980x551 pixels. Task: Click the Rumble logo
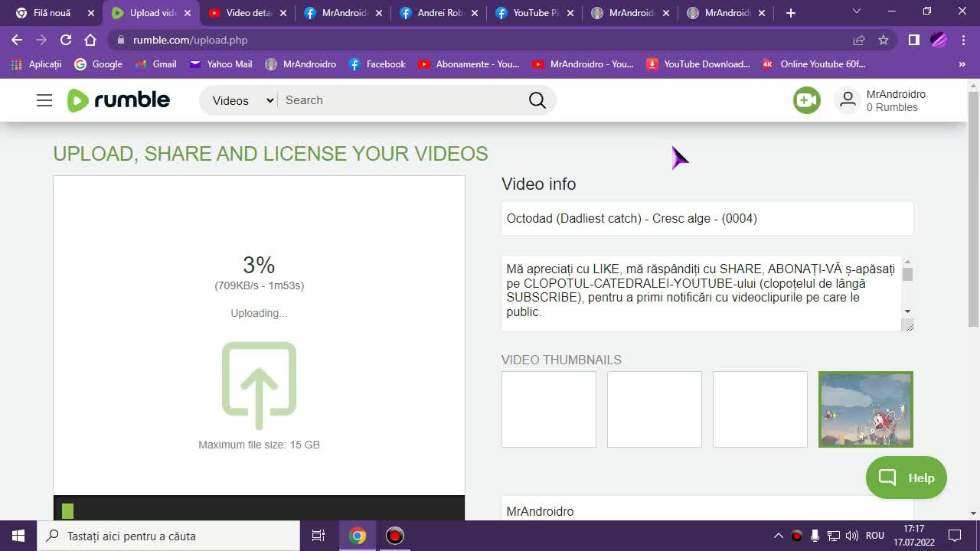119,100
